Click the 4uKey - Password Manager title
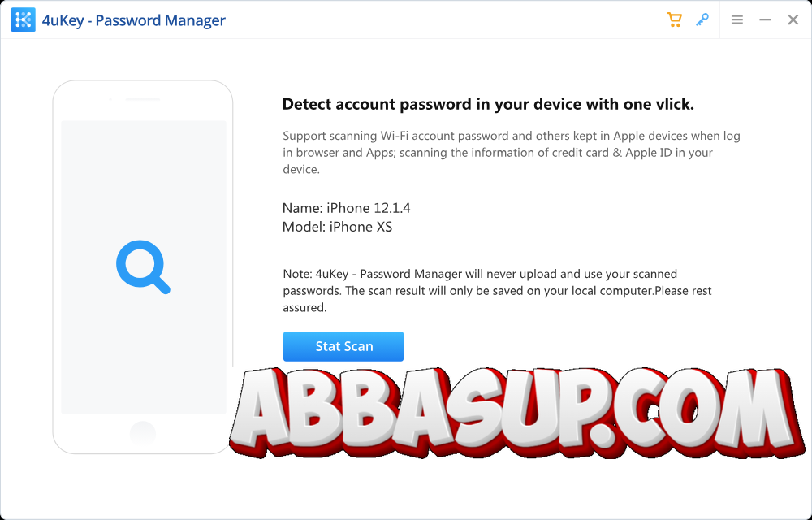This screenshot has width=812, height=520. pyautogui.click(x=136, y=19)
